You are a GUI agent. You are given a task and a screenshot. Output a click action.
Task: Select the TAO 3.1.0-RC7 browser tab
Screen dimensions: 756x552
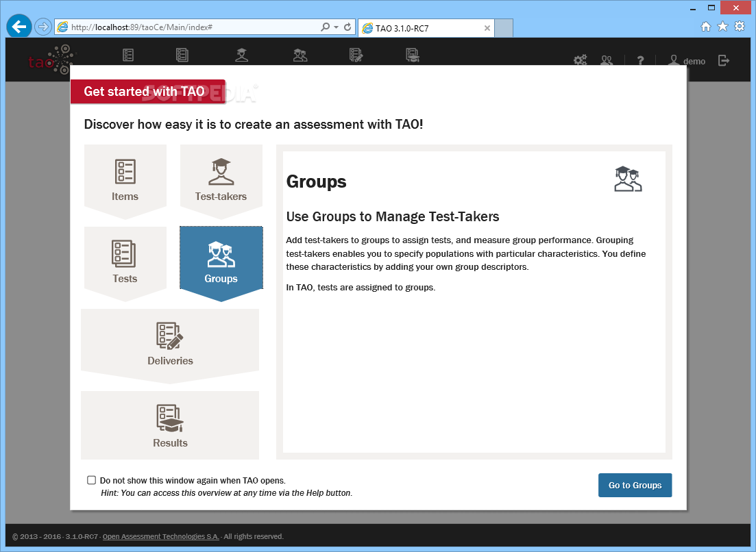tap(425, 28)
